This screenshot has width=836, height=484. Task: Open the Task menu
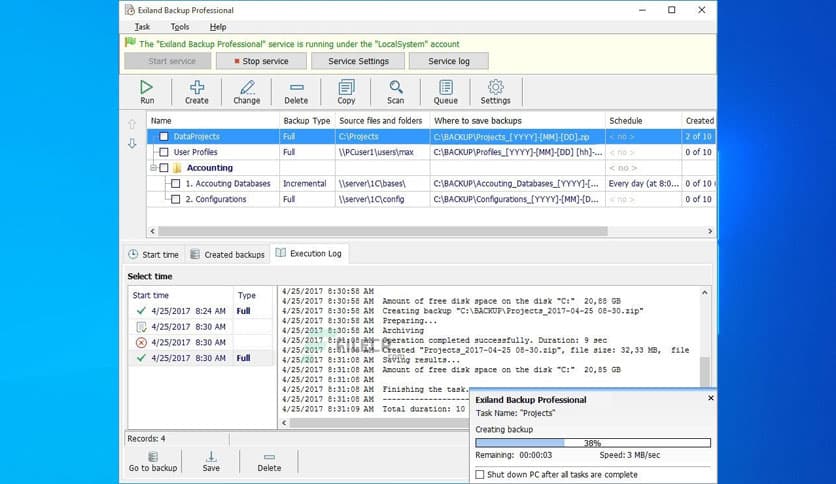[x=142, y=27]
